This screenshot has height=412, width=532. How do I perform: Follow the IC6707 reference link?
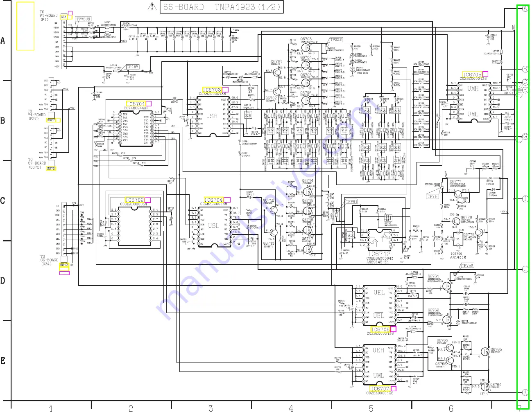point(380,389)
